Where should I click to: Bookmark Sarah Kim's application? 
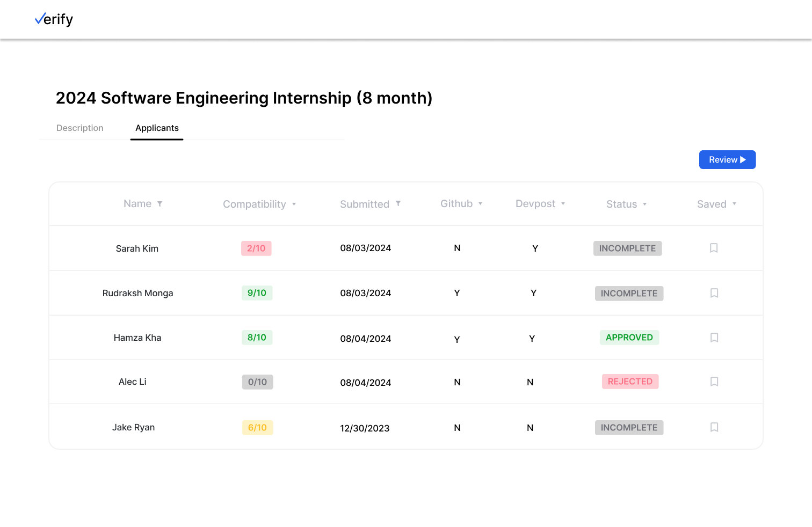(x=714, y=248)
